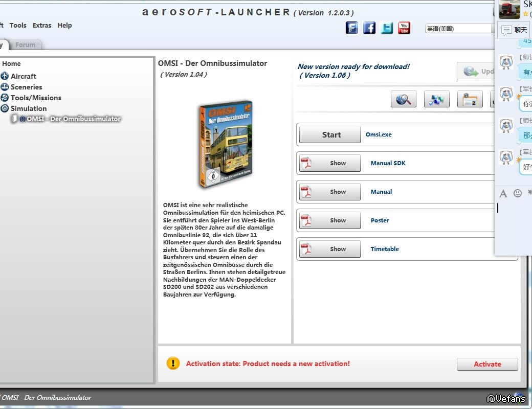Click the status bar OMSI title text
This screenshot has width=532, height=409.
pyautogui.click(x=46, y=397)
